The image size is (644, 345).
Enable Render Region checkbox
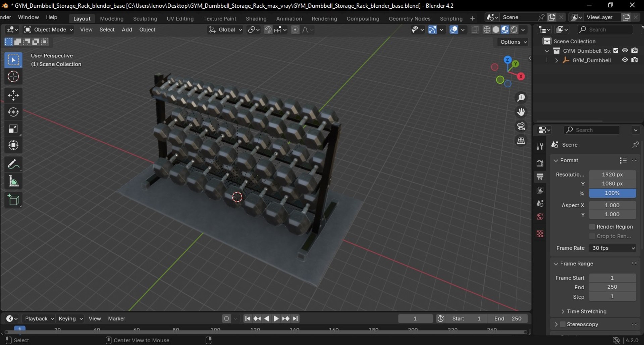click(592, 227)
